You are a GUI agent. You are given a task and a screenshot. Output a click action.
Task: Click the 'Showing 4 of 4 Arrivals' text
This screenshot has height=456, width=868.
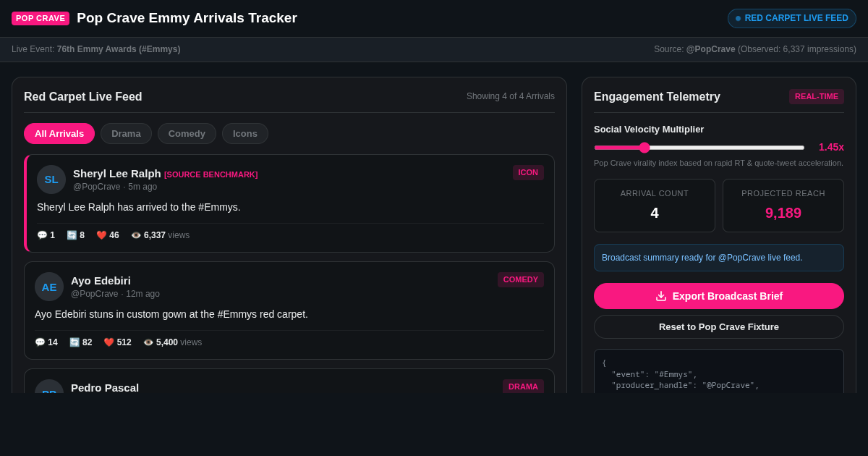(511, 96)
